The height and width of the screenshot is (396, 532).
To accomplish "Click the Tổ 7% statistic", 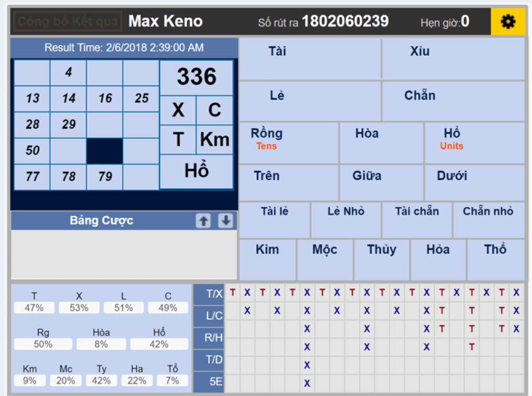I will (172, 380).
